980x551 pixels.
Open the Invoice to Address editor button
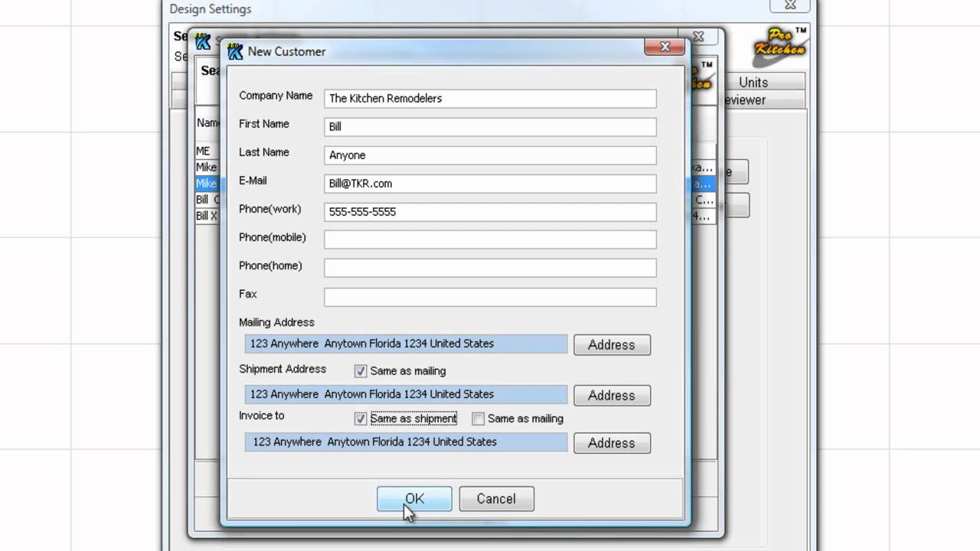tap(612, 443)
